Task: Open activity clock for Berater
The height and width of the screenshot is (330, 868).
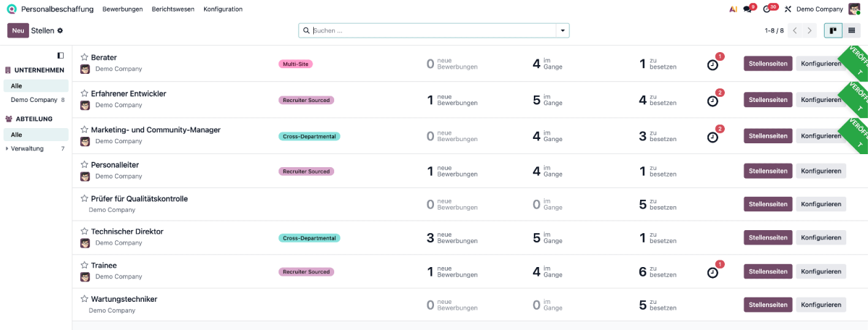Action: pyautogui.click(x=712, y=64)
